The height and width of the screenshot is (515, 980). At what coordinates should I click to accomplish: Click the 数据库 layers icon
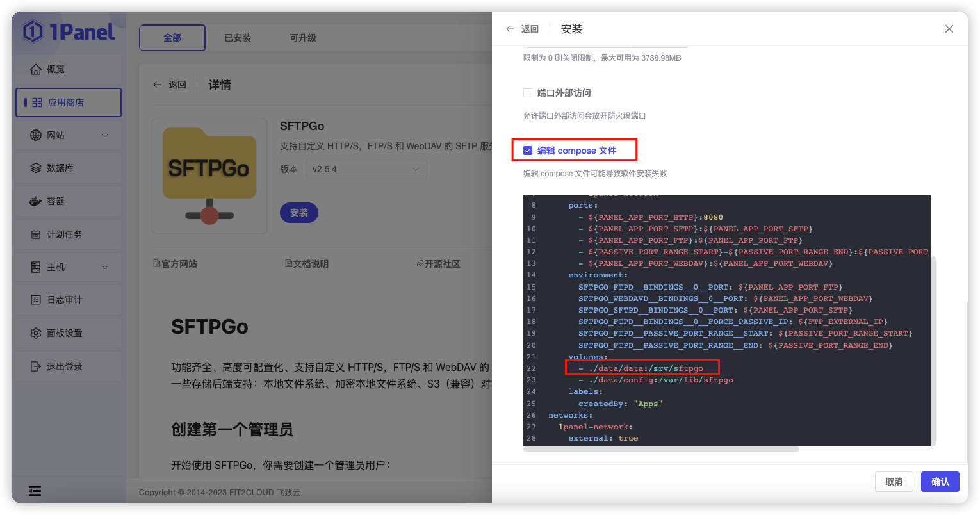(36, 168)
